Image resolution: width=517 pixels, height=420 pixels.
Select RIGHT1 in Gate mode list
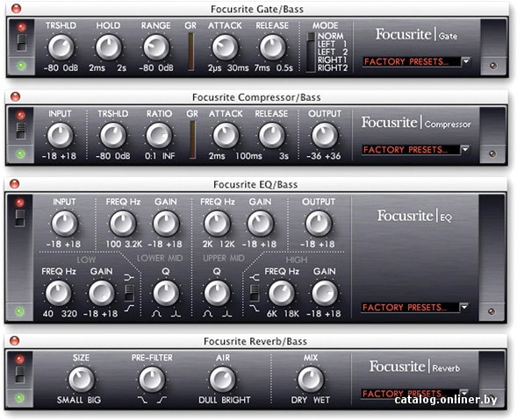[332, 60]
